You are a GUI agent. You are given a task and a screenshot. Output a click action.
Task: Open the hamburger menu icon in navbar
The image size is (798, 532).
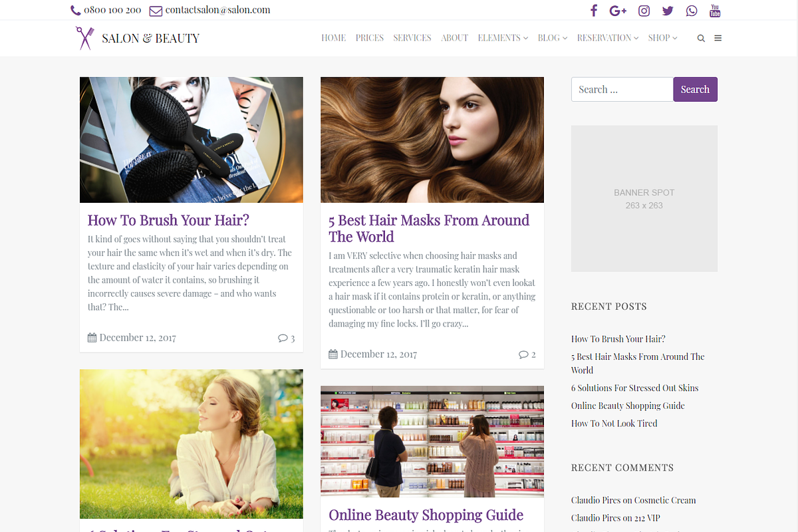click(718, 38)
